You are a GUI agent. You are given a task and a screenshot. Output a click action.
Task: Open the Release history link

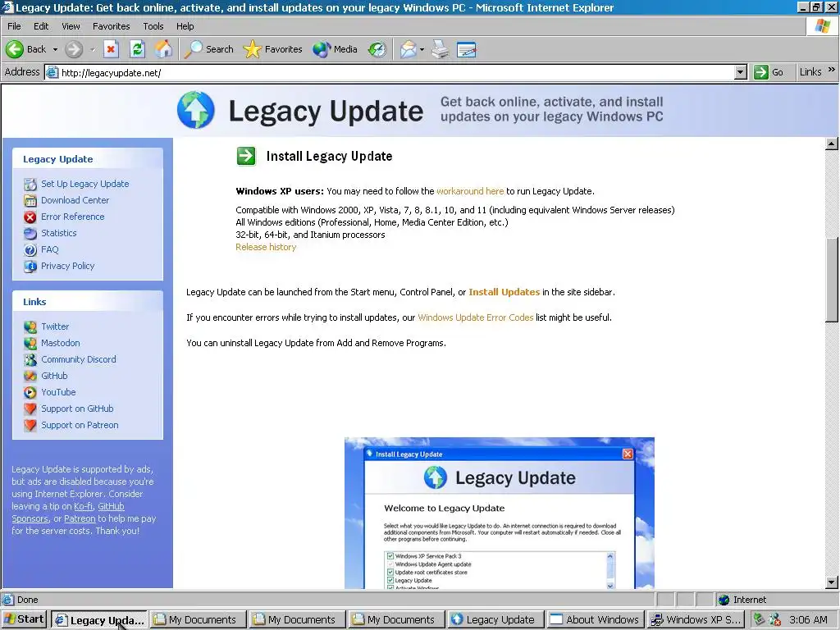click(266, 247)
